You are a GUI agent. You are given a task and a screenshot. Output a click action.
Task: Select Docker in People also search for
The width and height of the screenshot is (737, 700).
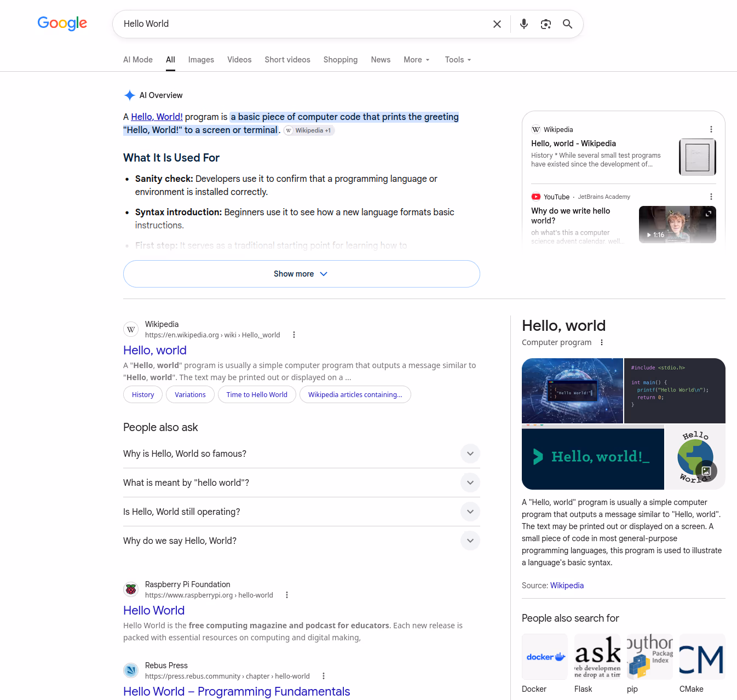(545, 664)
